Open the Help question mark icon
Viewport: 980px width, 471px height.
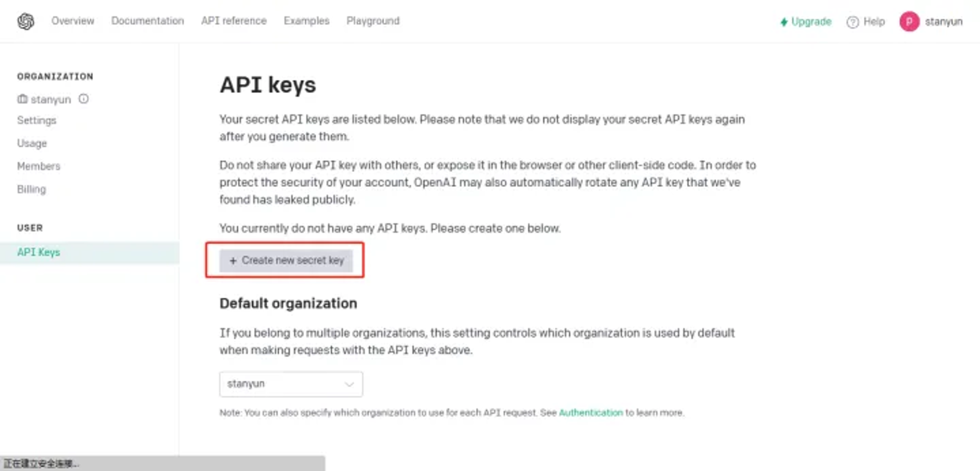[x=853, y=22]
